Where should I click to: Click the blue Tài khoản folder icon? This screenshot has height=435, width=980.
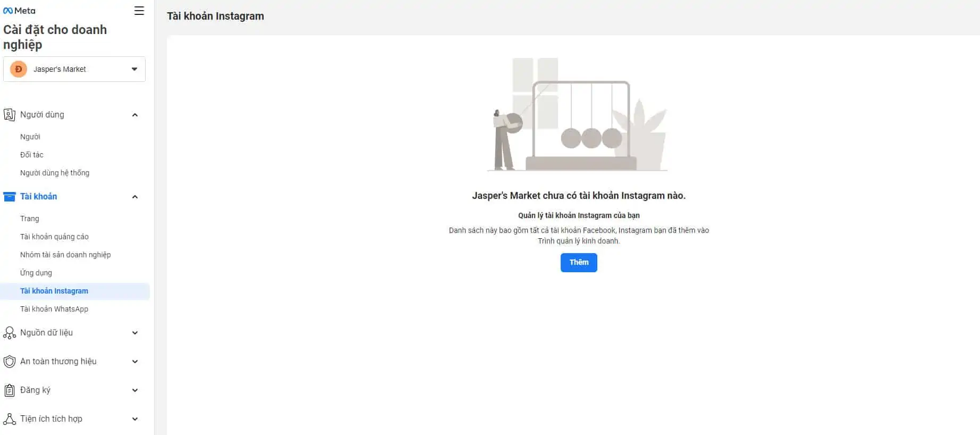click(x=9, y=197)
